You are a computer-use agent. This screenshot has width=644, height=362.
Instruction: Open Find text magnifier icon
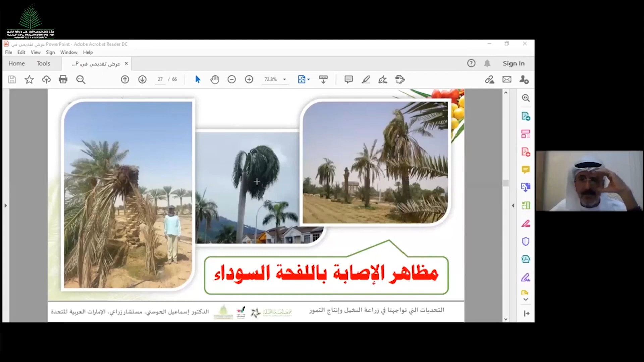click(80, 79)
